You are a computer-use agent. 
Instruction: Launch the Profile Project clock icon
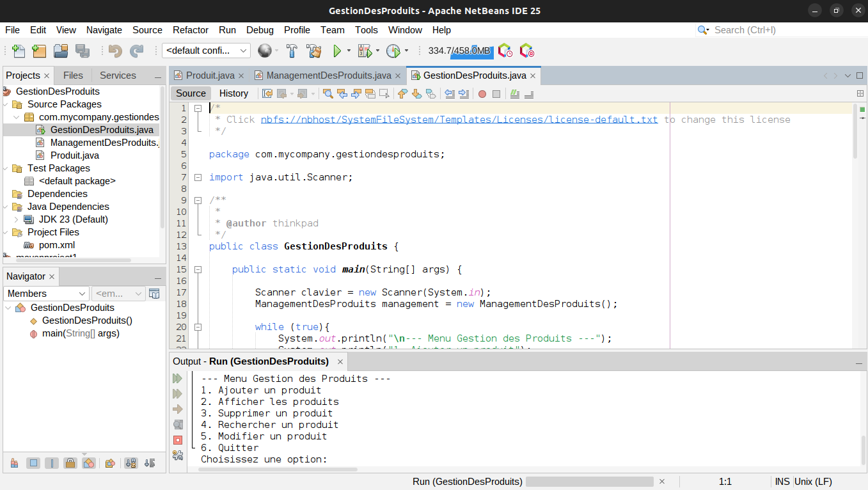point(393,51)
